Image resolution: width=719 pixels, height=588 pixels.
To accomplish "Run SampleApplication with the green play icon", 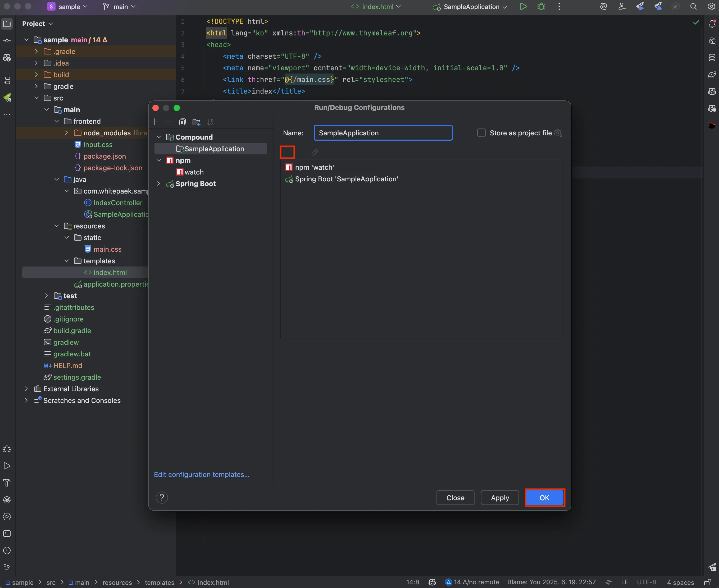I will coord(523,6).
